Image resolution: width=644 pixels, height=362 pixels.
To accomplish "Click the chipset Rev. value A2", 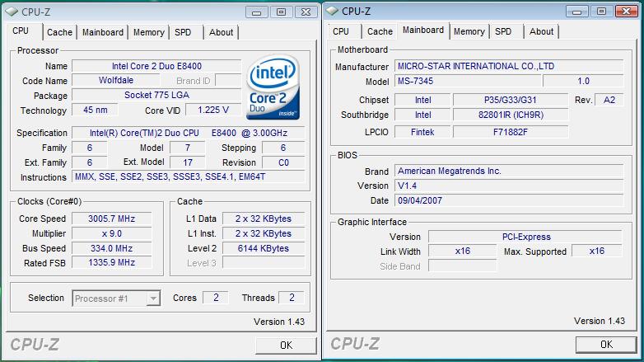I will [x=609, y=100].
